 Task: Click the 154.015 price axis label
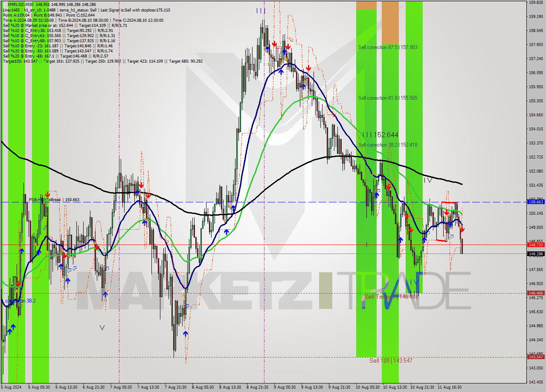point(536,129)
